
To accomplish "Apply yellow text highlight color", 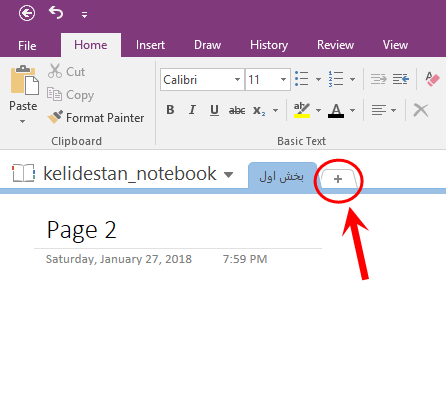I will (302, 110).
